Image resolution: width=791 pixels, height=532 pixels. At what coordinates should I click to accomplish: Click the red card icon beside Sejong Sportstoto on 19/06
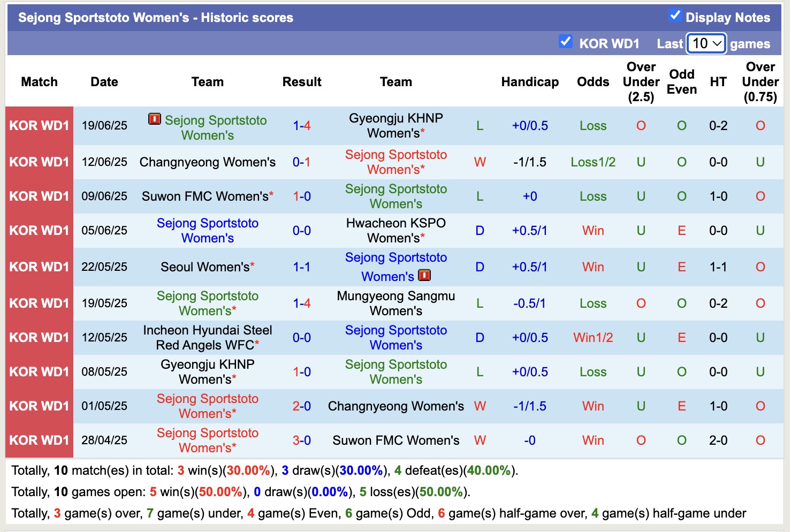(154, 120)
